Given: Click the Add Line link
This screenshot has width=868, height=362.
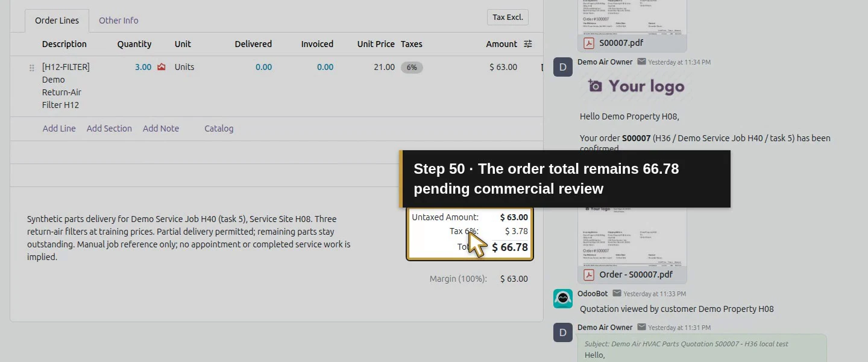Looking at the screenshot, I should [x=59, y=129].
